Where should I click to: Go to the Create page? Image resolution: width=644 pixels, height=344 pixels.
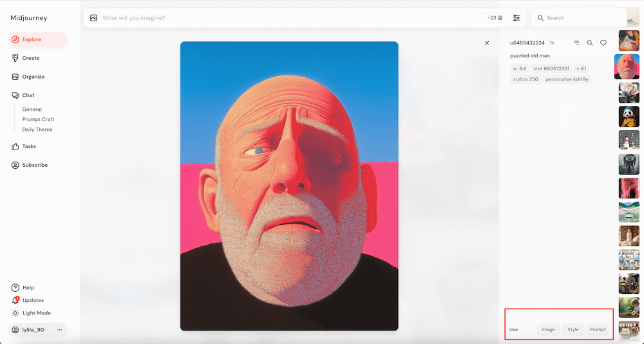coord(30,58)
